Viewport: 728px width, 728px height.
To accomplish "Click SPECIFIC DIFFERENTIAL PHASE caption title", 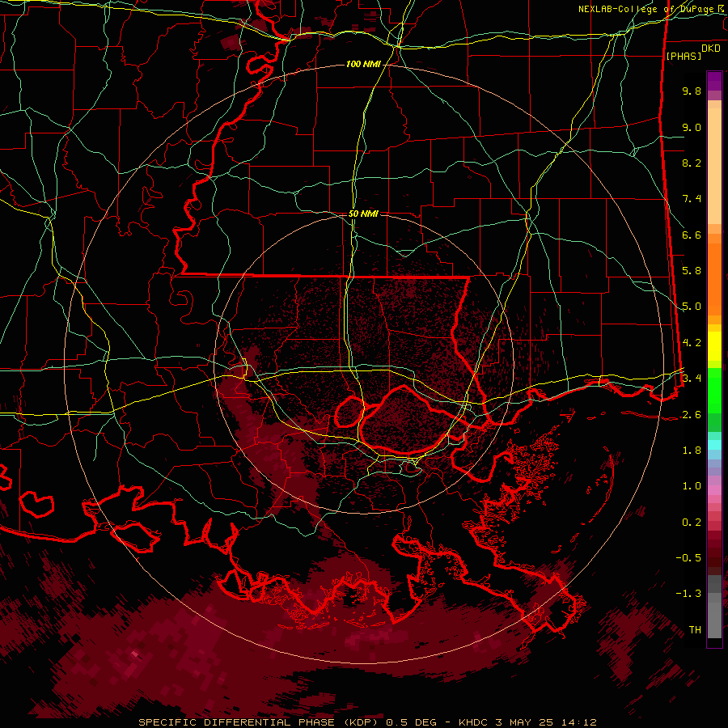I will click(x=236, y=722).
